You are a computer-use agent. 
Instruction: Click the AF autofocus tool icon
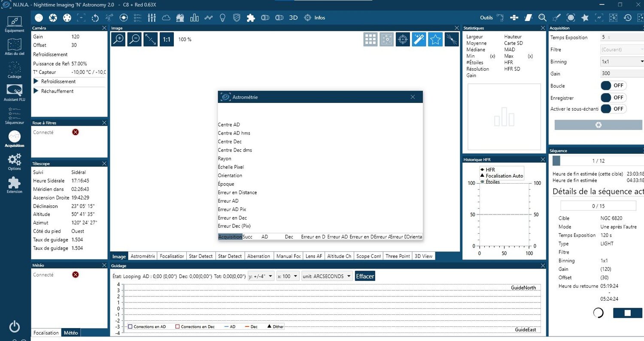[599, 18]
